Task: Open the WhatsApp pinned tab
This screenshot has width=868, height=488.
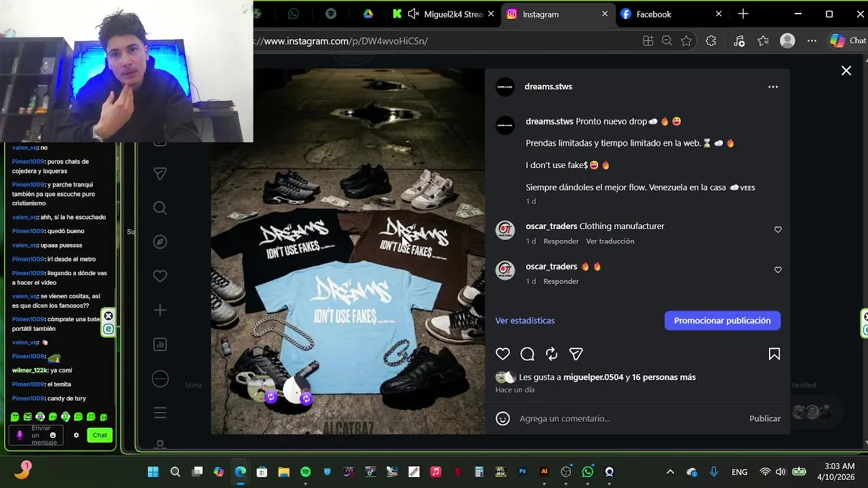Action: 293,14
